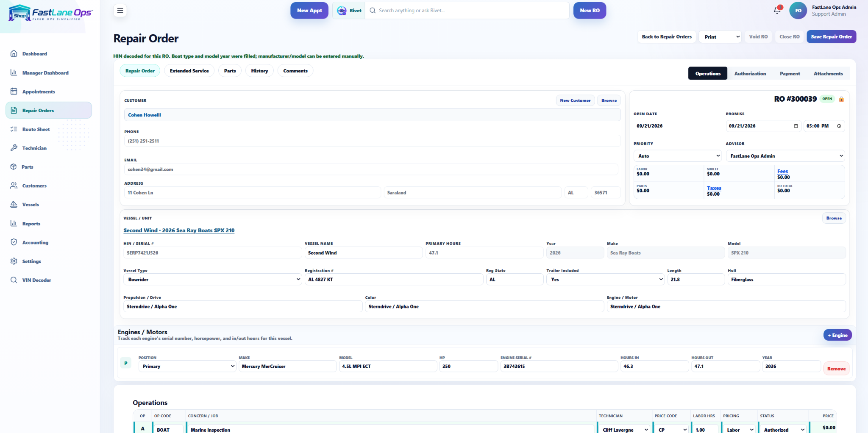Switch to the Attachments tab
The width and height of the screenshot is (868, 433).
pyautogui.click(x=828, y=74)
